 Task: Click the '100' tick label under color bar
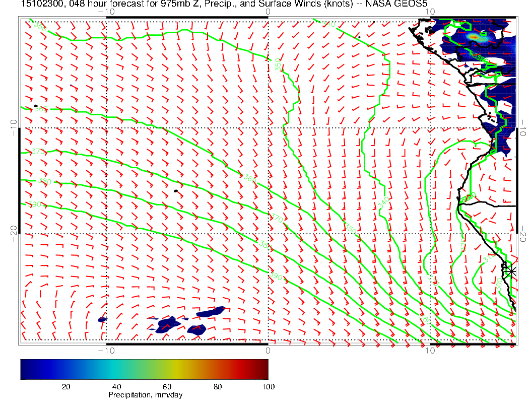268,386
